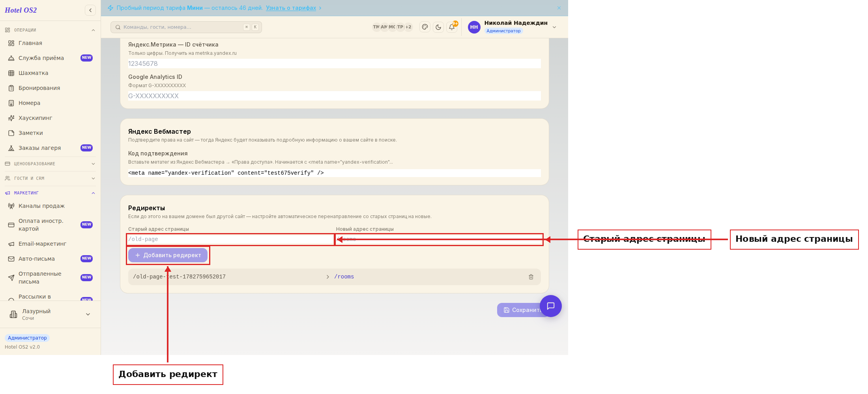Toggle dark mode moon icon
Viewport: 868px width, 394px height.
[438, 27]
